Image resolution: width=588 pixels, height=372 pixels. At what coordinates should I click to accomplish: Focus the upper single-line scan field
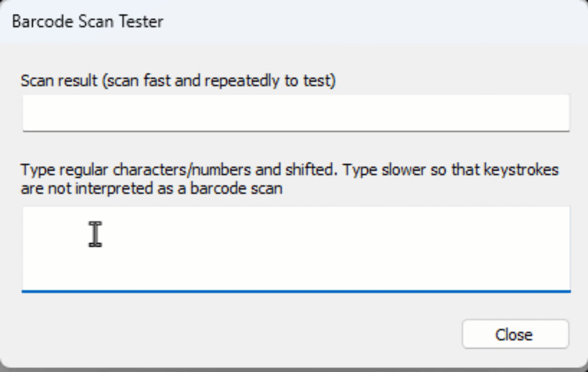click(x=296, y=113)
